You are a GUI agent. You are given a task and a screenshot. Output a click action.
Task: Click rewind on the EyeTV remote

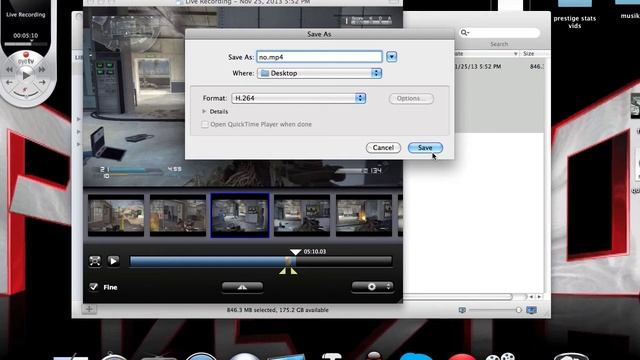coord(9,70)
